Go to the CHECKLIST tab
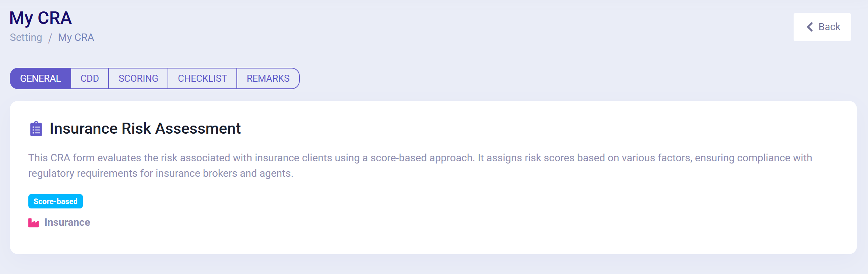The image size is (868, 274). coord(203,78)
